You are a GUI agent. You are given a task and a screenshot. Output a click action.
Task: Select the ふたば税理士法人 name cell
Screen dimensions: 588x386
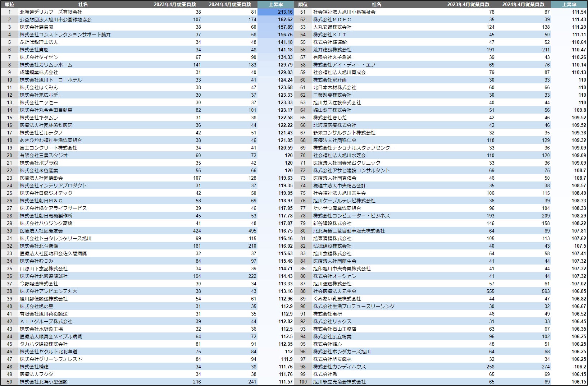point(39,42)
